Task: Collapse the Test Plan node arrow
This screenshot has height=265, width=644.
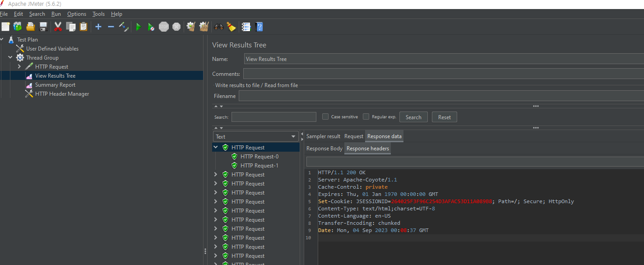Action: 2,40
